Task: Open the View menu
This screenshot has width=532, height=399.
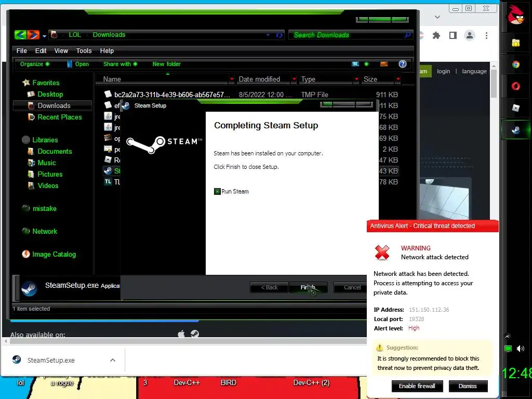Action: click(x=61, y=50)
